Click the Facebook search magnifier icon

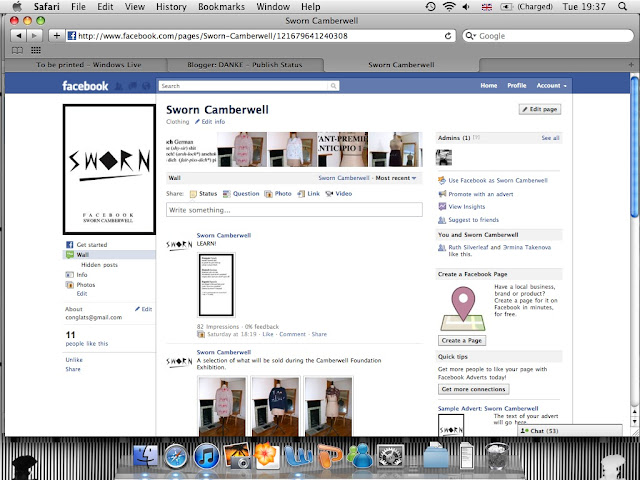click(333, 86)
